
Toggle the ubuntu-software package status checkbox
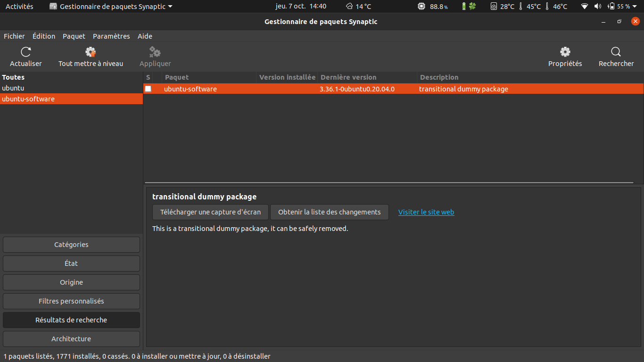tap(148, 89)
